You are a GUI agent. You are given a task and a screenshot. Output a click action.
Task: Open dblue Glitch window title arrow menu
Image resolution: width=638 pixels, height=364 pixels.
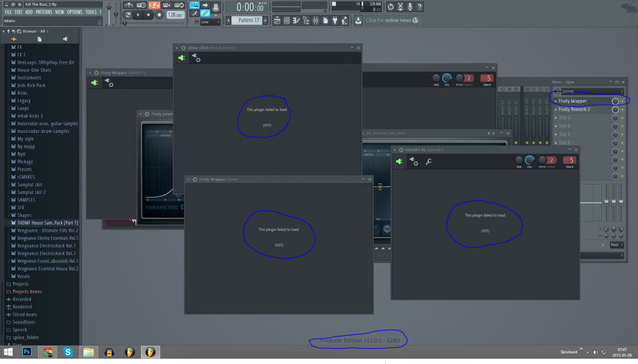(177, 48)
